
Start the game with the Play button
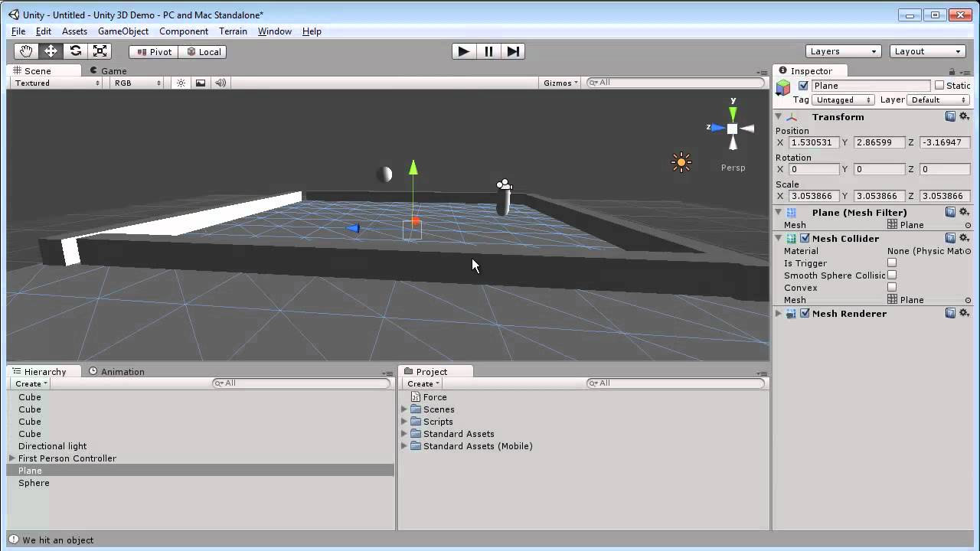click(x=463, y=51)
